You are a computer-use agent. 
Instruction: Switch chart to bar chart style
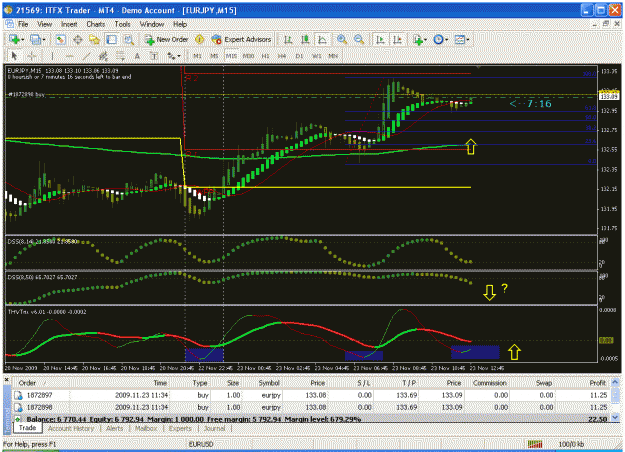coord(288,39)
